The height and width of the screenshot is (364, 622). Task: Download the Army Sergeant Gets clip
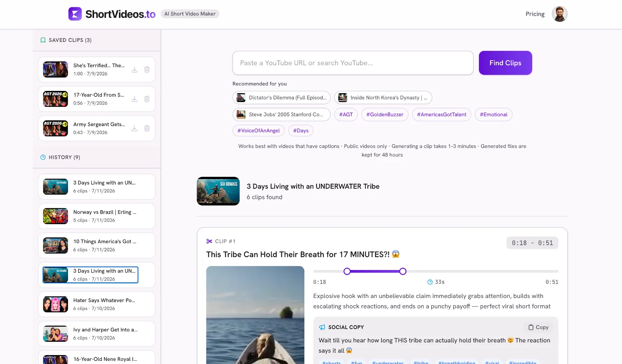click(x=135, y=128)
